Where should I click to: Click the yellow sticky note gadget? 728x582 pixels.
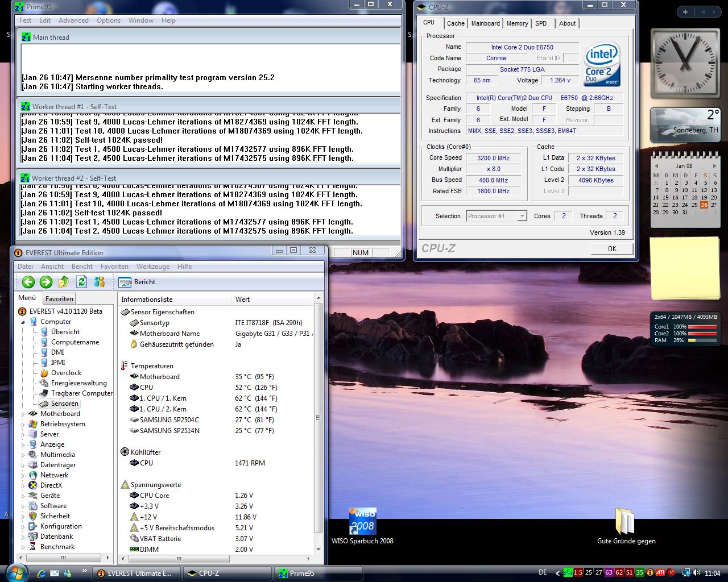[686, 268]
